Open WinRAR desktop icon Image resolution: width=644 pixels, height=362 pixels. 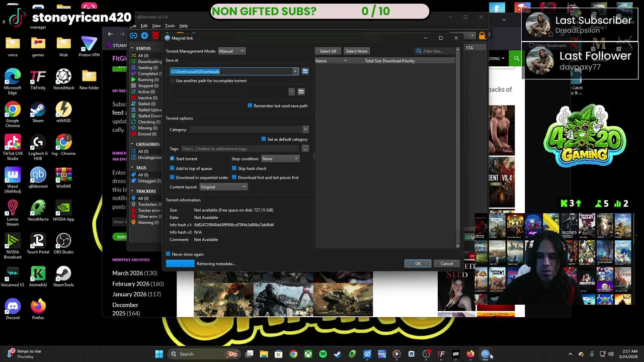[x=63, y=178]
